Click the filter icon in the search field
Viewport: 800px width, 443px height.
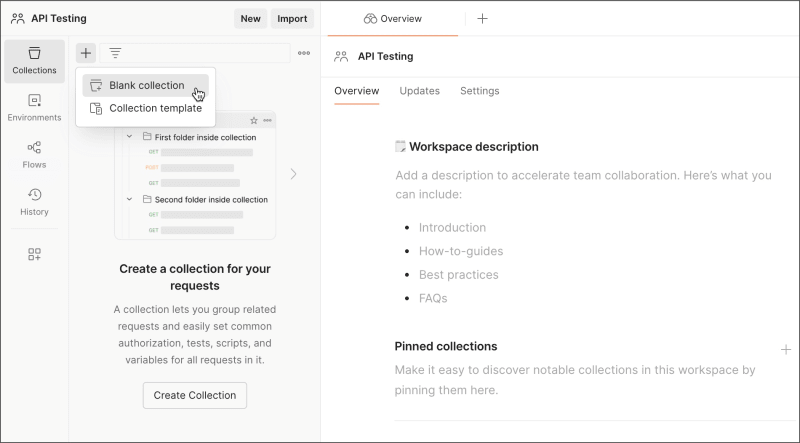tap(115, 53)
